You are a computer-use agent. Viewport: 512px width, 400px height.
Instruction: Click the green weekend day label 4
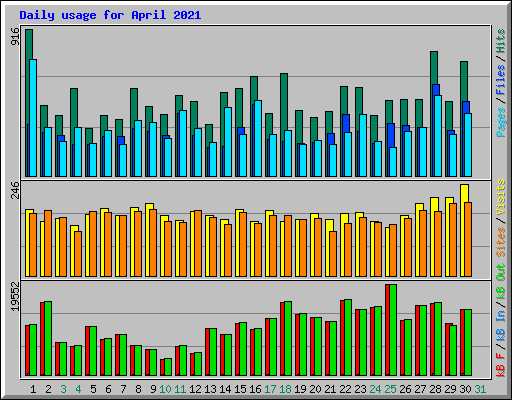(78, 389)
